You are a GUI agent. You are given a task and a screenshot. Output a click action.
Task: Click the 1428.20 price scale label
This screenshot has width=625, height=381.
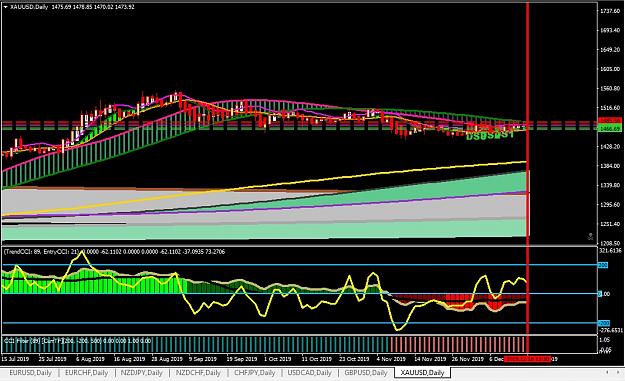(x=610, y=147)
